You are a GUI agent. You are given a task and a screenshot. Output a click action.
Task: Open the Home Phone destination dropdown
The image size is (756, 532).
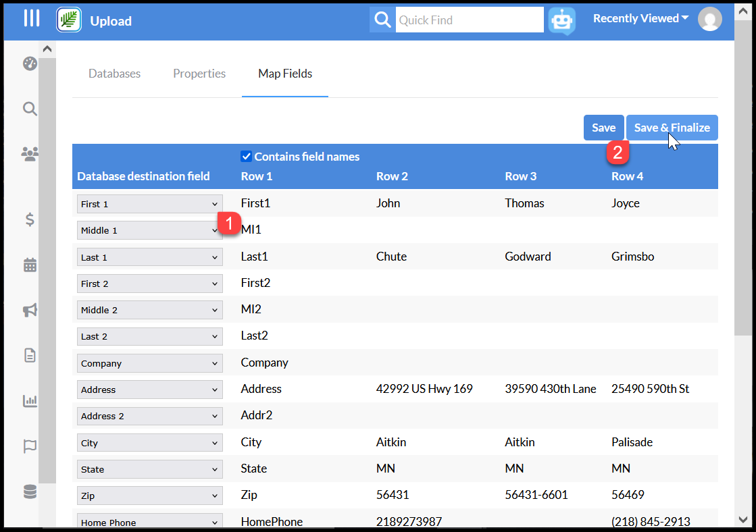[150, 521]
